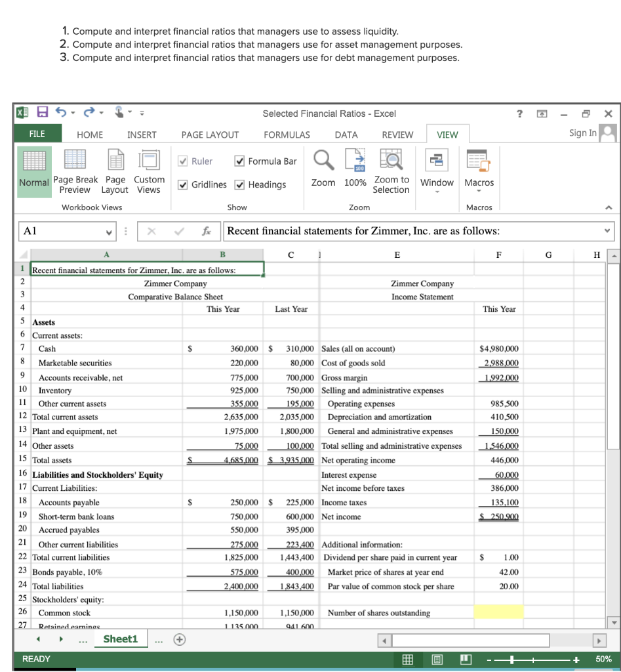Click the Net income cell label
This screenshot has height=672, width=621.
342,517
